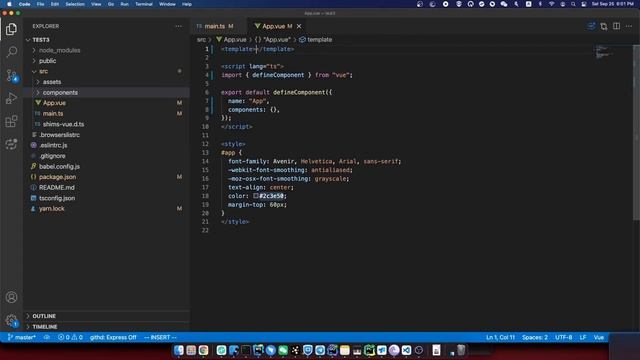The image size is (640, 360).
Task: Change end of line via LF
Action: click(x=583, y=338)
